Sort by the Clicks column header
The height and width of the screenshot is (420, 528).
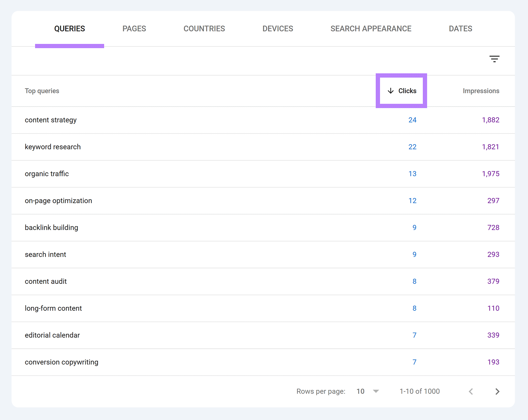click(x=407, y=91)
